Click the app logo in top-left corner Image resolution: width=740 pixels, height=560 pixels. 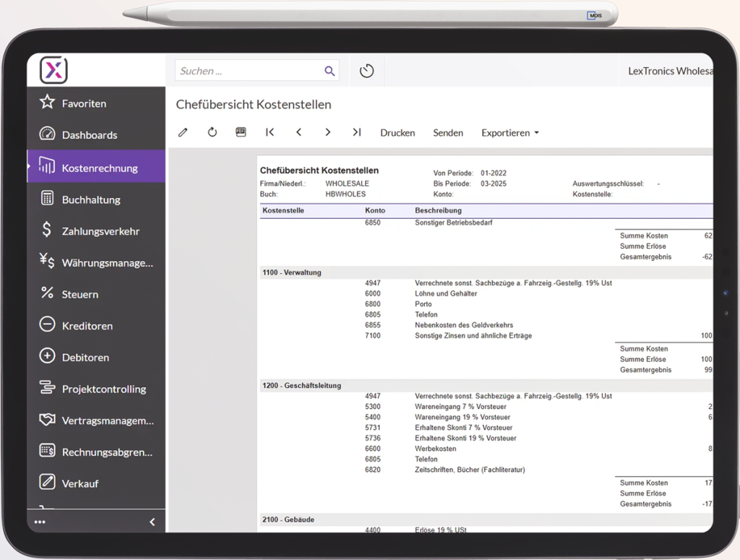coord(53,70)
